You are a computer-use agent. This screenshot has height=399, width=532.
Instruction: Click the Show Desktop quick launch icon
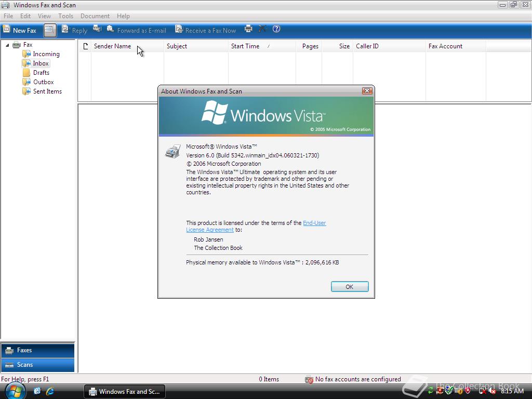click(x=37, y=391)
